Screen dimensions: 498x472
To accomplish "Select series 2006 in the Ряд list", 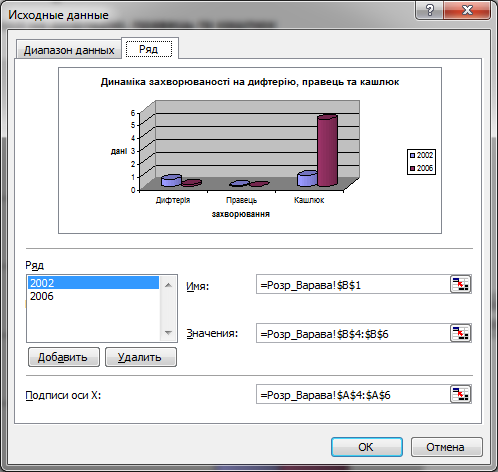I will coord(93,296).
